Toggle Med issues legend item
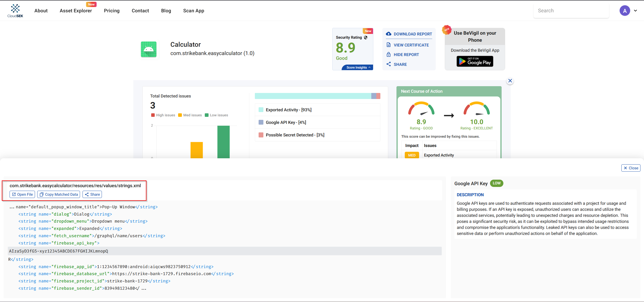 190,115
